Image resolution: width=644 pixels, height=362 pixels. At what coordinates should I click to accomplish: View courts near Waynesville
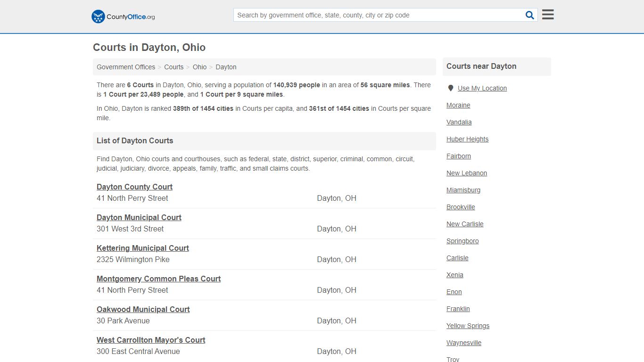(x=464, y=343)
